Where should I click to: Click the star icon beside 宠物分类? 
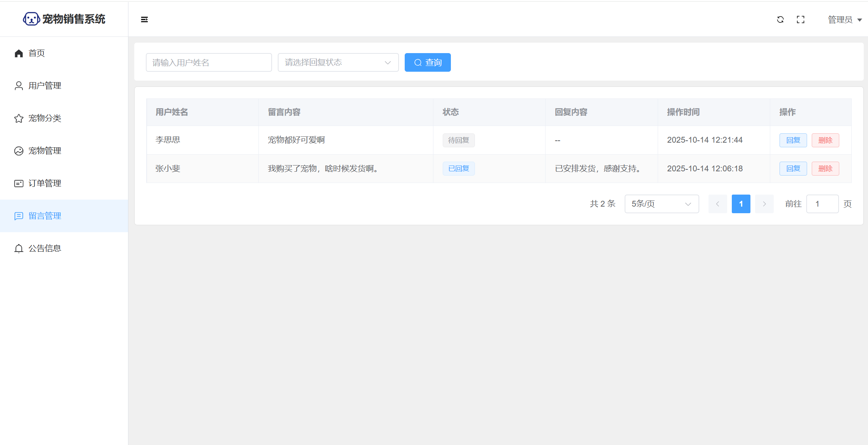[x=19, y=118]
